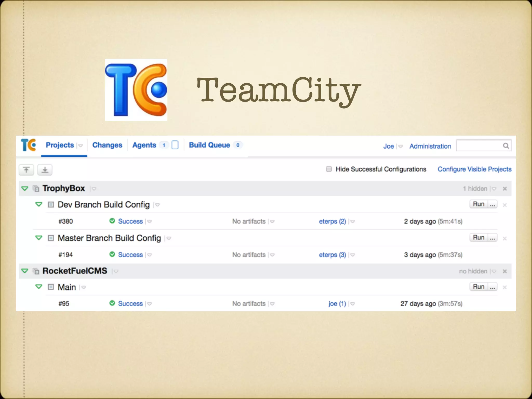Switch to the Build Queue tab
532x399 pixels.
(209, 145)
